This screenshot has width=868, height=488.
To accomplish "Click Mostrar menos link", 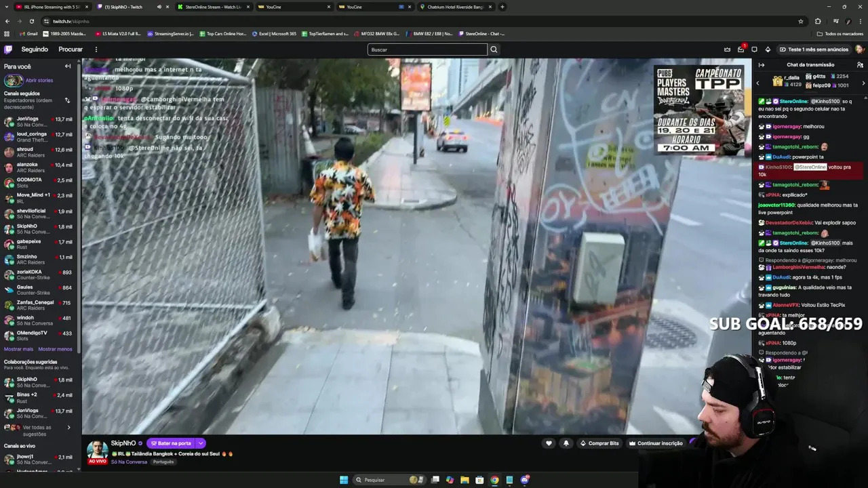I will (55, 349).
